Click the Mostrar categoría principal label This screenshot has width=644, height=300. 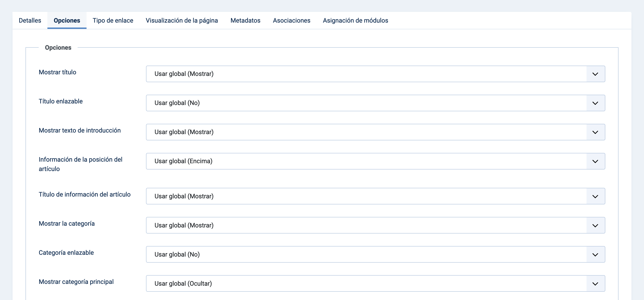click(76, 282)
